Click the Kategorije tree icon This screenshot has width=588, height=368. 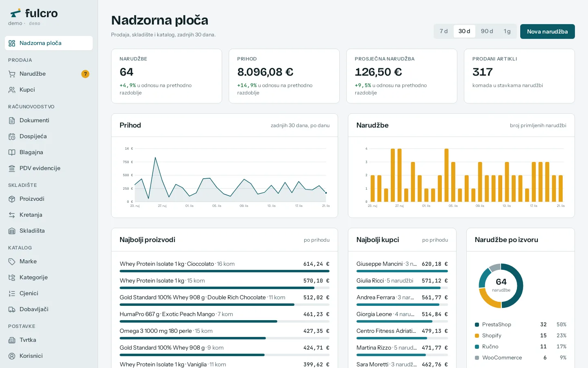pos(12,278)
